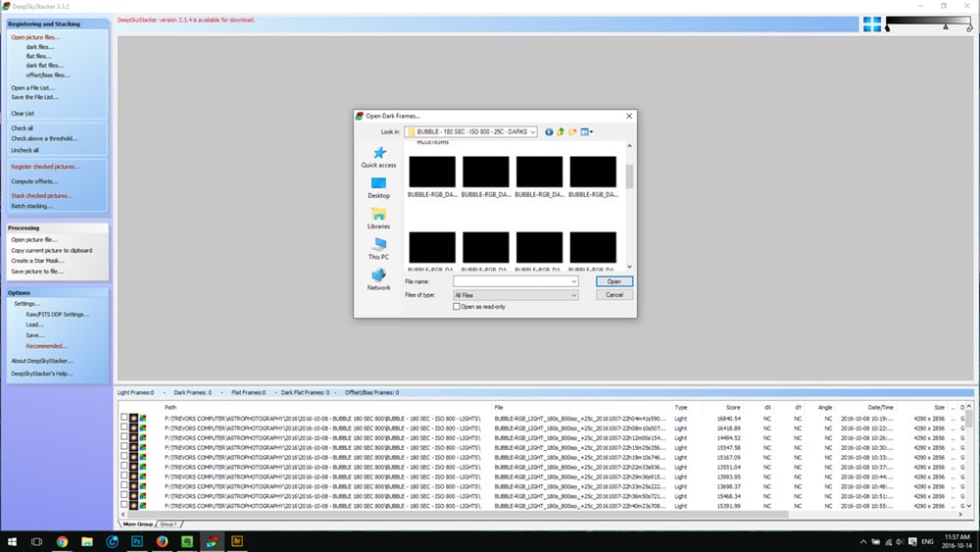Select the Main Group tab
The image size is (980, 552).
pyautogui.click(x=137, y=524)
